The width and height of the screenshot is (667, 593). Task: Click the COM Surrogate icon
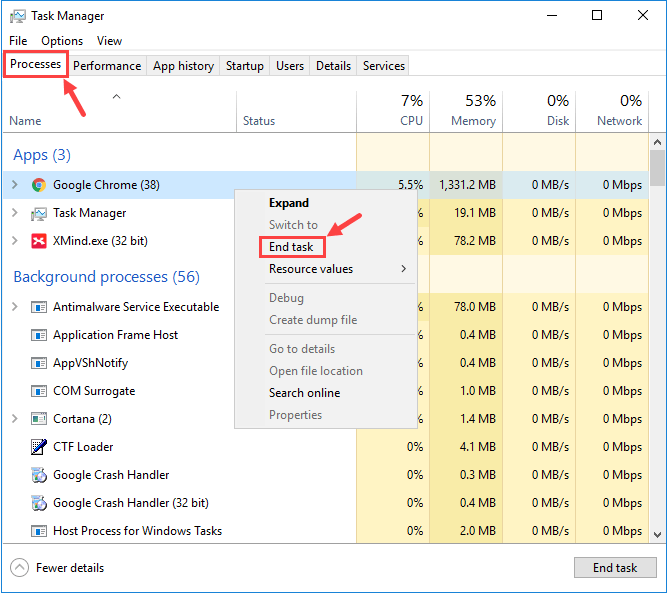tap(39, 391)
